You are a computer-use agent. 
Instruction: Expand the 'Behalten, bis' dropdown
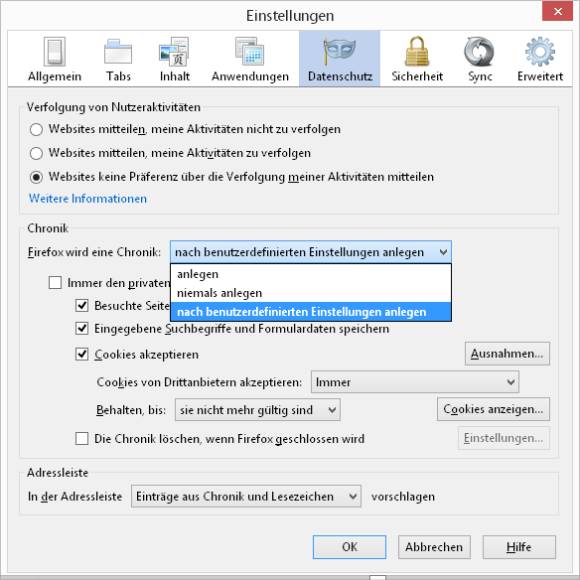tap(257, 410)
